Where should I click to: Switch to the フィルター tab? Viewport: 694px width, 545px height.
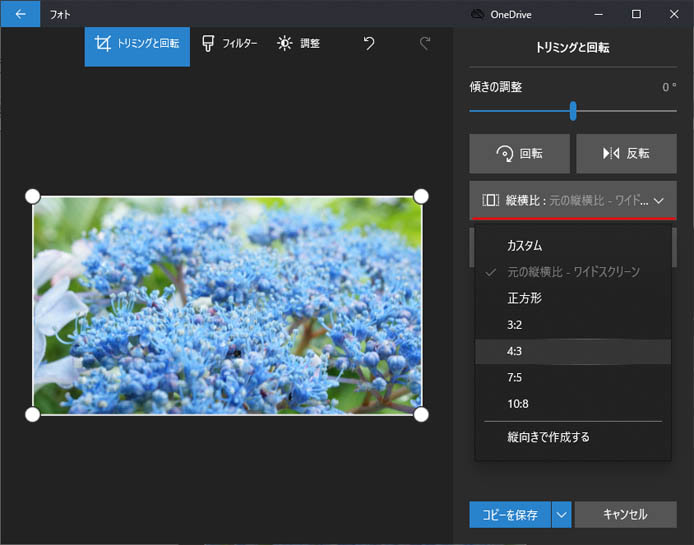pyautogui.click(x=230, y=43)
